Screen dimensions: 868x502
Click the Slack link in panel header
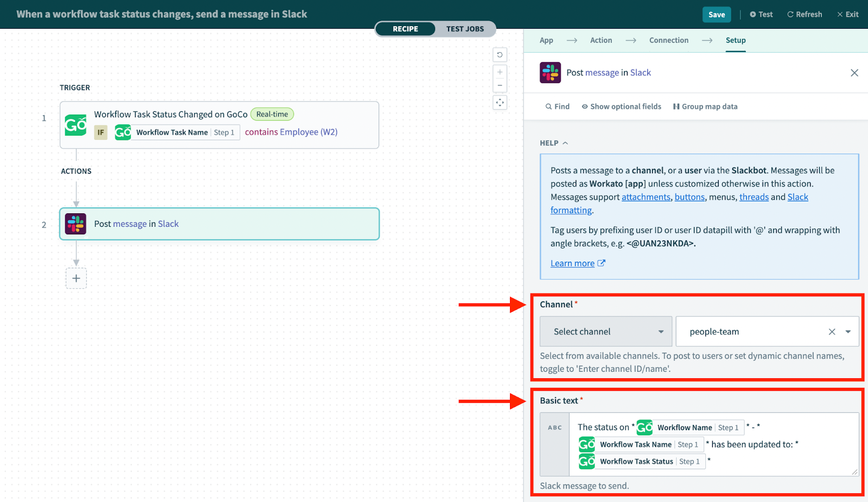641,73
